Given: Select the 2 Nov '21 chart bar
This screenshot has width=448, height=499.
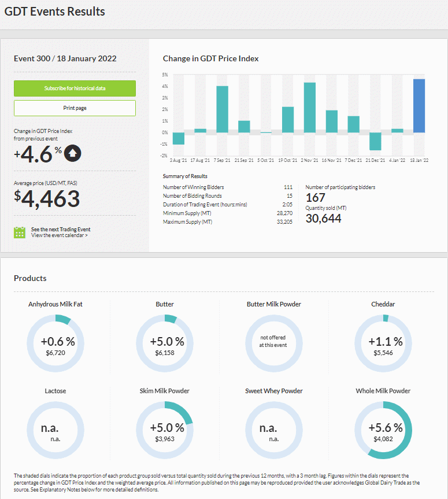Looking at the screenshot, I should 310,108.
